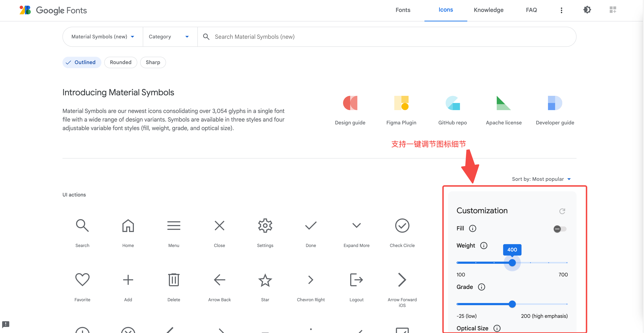
Task: Go to the FAQ tab
Action: tap(531, 10)
